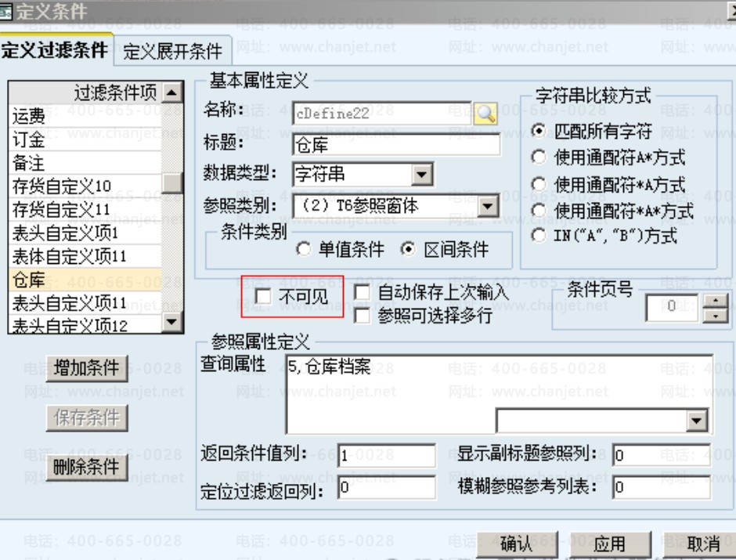Switch to the 定义过滤条件 tab
This screenshot has height=560, width=736.
tap(55, 50)
